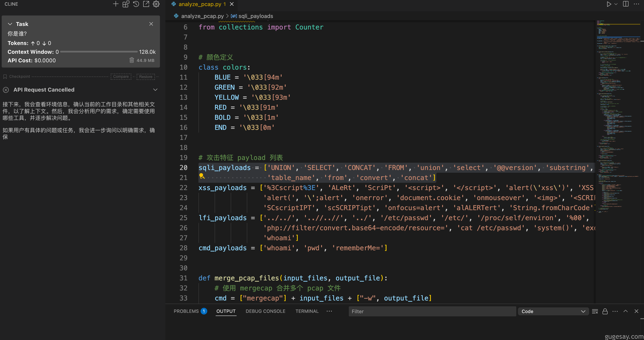Toggle output scroll lock icon
Image resolution: width=644 pixels, height=340 pixels.
tap(605, 311)
